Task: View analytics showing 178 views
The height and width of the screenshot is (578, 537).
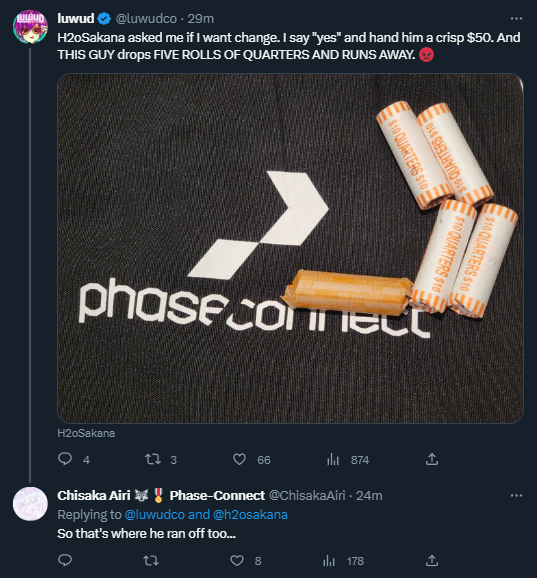Action: 331,561
